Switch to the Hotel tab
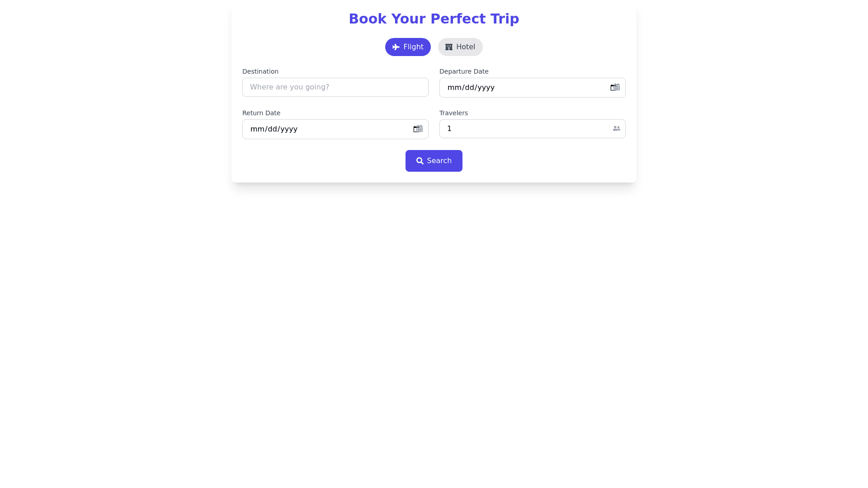Viewport: 868px width, 488px height. [x=460, y=47]
